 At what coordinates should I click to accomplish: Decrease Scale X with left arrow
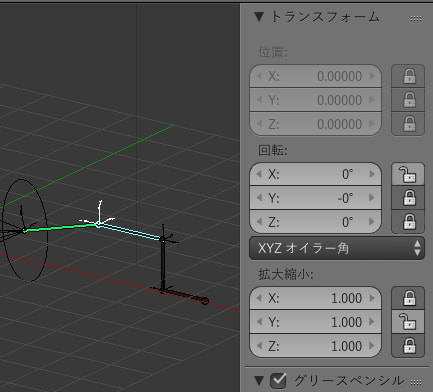(259, 298)
